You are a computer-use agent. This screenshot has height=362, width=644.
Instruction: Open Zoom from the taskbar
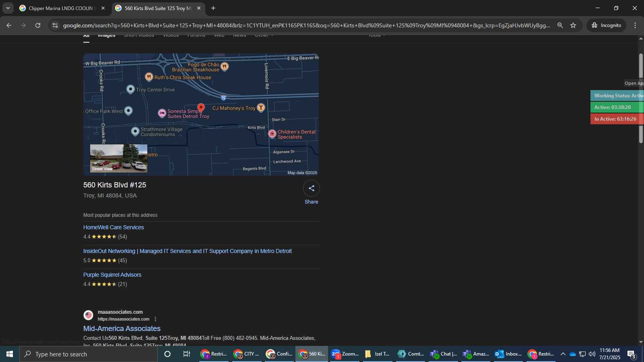click(x=345, y=354)
